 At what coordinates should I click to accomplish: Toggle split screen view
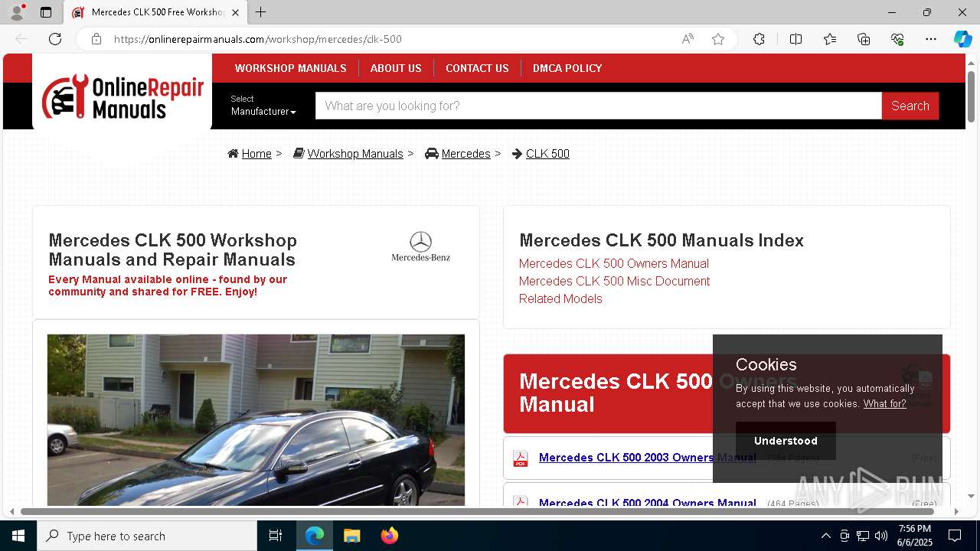(795, 39)
